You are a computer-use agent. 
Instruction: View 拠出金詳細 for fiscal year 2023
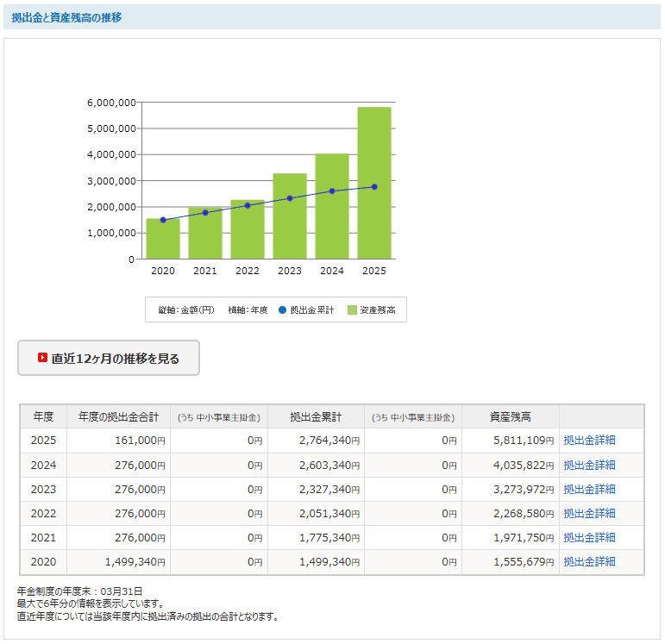tap(589, 489)
